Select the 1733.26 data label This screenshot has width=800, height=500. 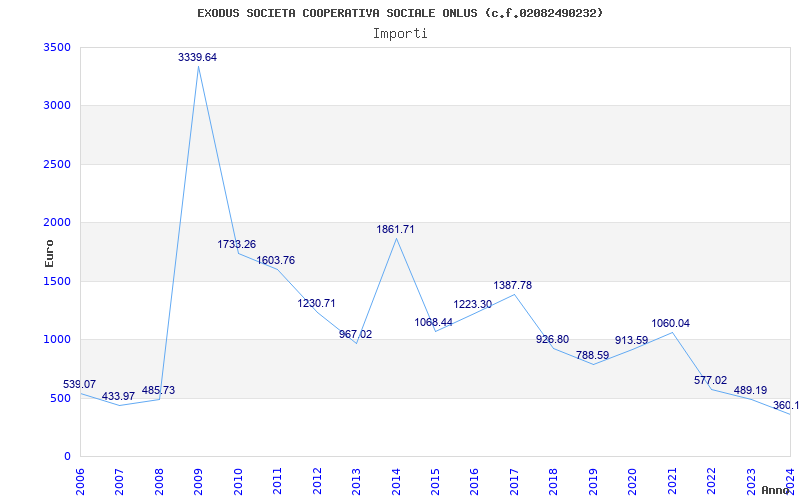click(x=237, y=244)
